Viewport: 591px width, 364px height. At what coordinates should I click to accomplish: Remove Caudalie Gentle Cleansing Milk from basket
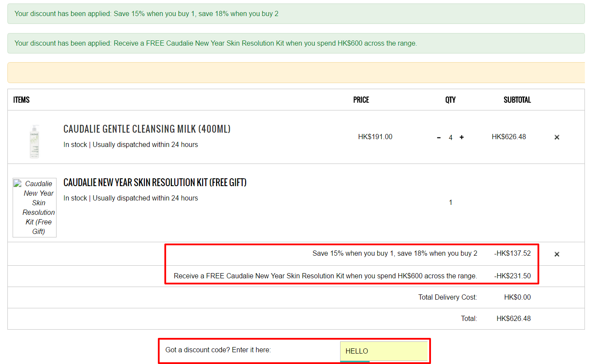(557, 137)
